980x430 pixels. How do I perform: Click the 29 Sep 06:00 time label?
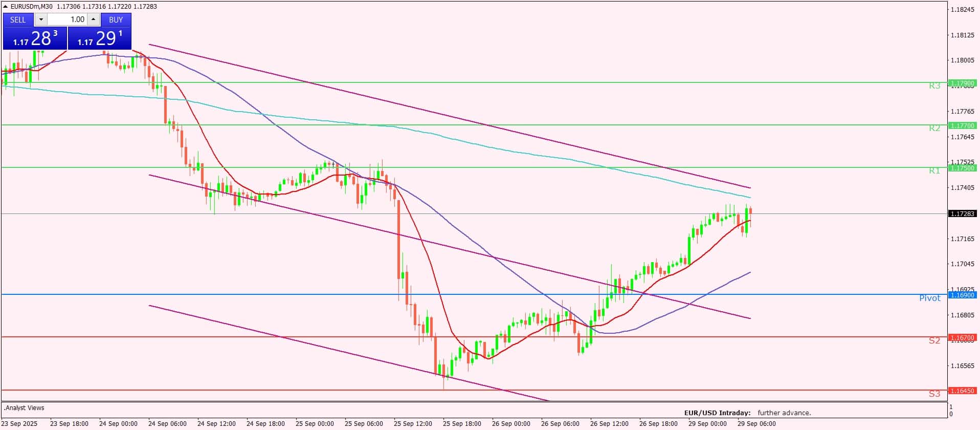(x=756, y=424)
